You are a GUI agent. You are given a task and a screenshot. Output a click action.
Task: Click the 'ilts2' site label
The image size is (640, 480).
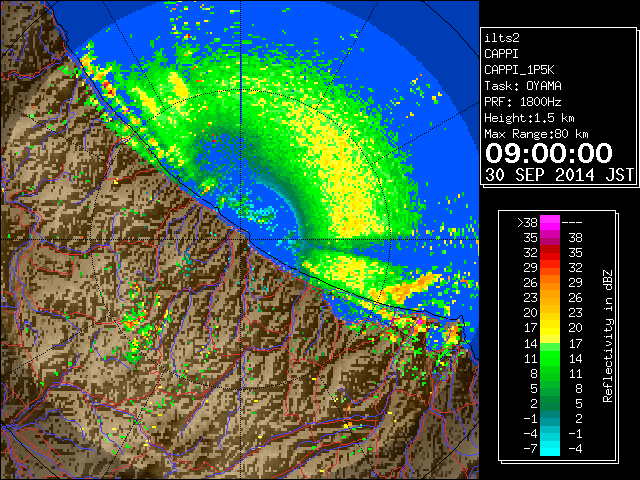point(502,38)
